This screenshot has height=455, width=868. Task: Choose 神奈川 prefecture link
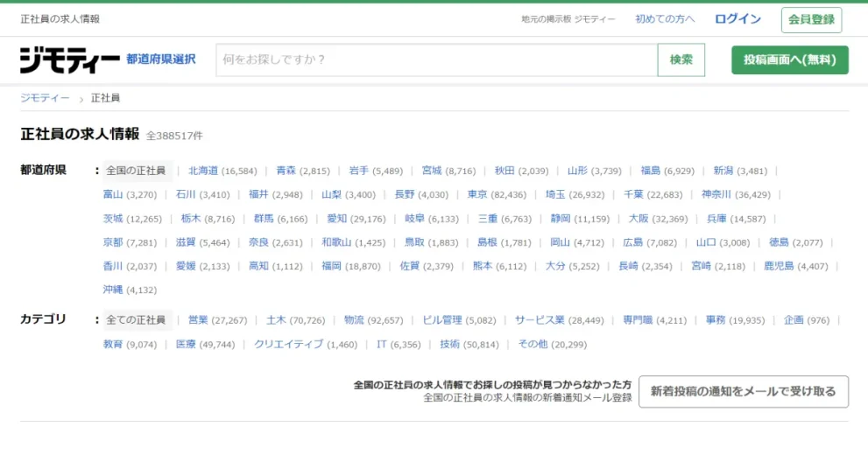[716, 194]
